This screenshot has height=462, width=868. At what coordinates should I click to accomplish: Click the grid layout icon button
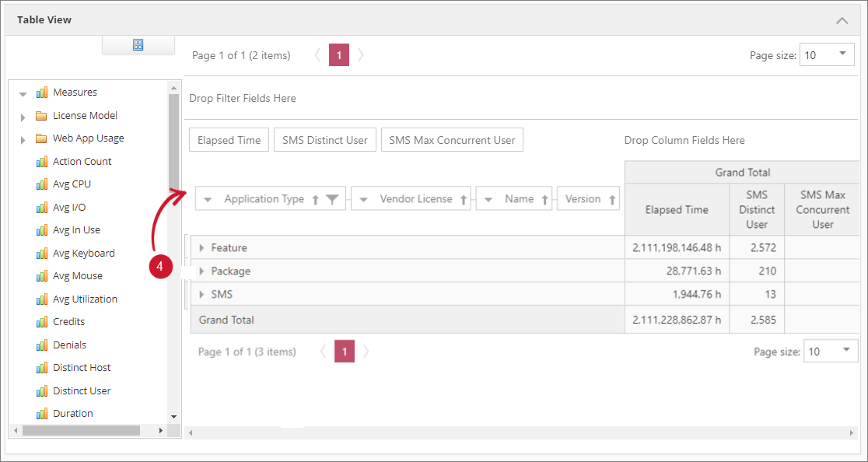tap(138, 45)
